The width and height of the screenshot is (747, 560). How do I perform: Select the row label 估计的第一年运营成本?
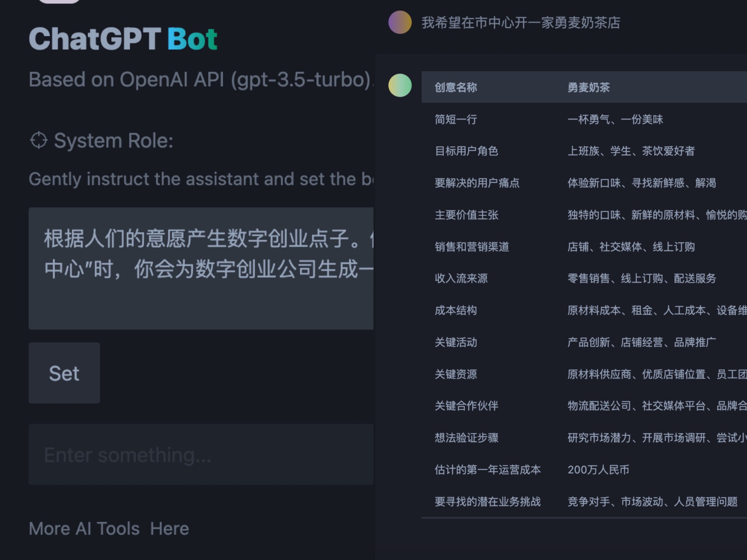click(x=488, y=470)
